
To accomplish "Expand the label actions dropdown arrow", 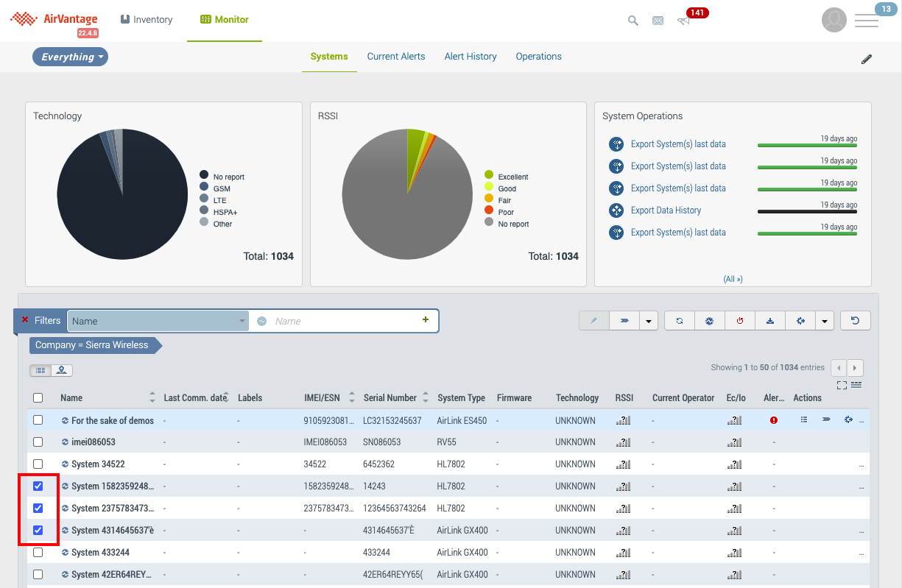I will (x=648, y=321).
